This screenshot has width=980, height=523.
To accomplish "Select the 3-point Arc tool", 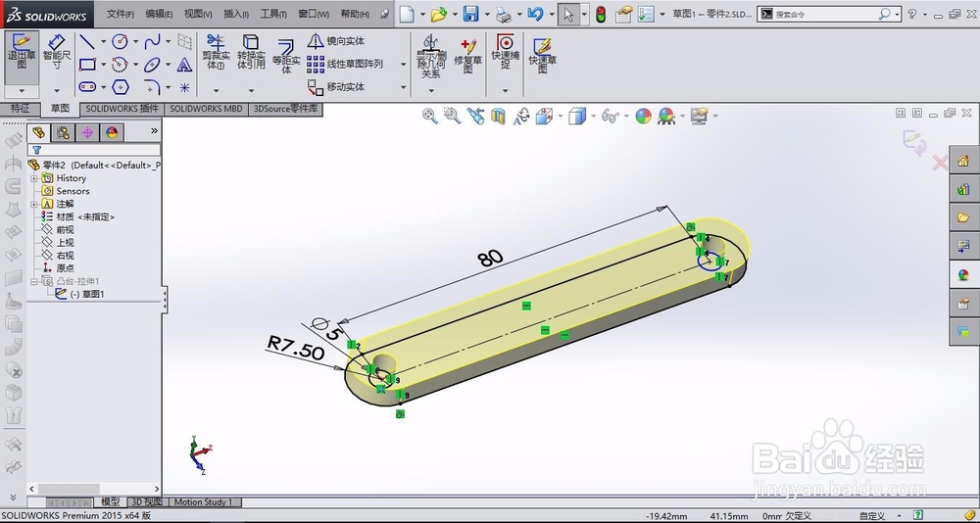I will coord(120,65).
